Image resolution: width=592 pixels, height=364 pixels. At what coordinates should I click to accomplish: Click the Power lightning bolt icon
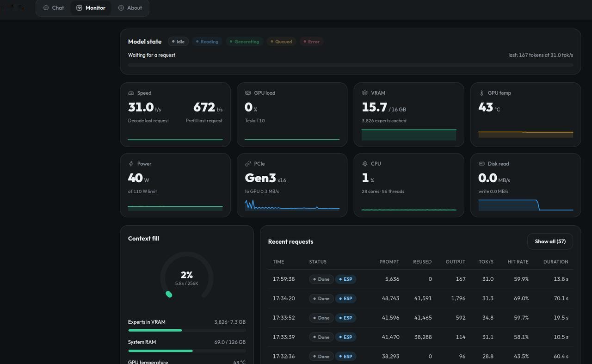point(131,164)
